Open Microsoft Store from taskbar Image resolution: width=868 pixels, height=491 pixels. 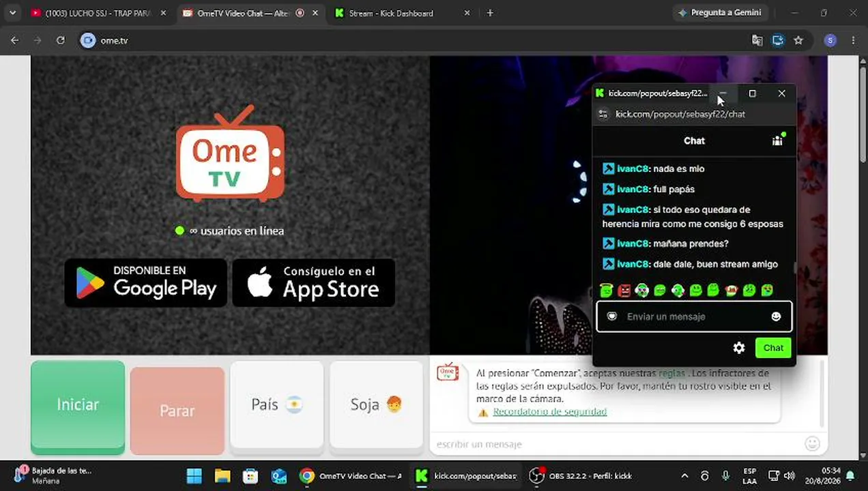tap(250, 476)
